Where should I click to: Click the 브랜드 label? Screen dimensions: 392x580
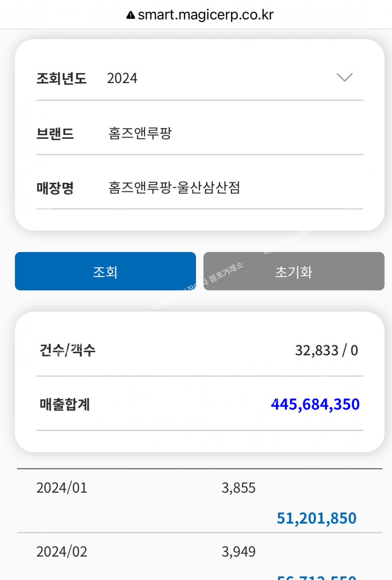tap(55, 134)
